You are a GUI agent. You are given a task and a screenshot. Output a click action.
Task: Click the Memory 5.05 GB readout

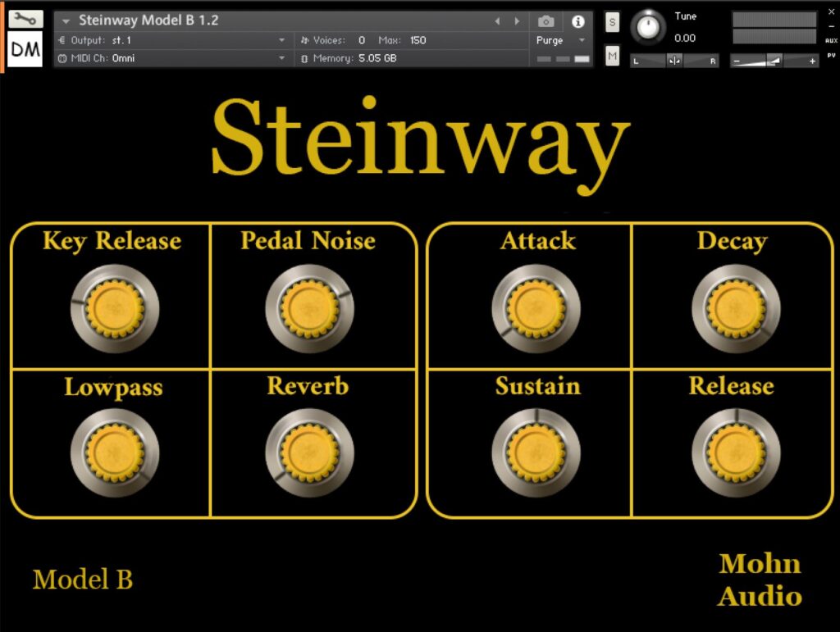pyautogui.click(x=377, y=58)
